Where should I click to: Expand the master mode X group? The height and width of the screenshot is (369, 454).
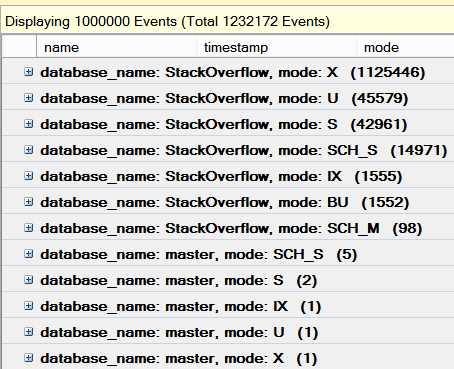[29, 358]
